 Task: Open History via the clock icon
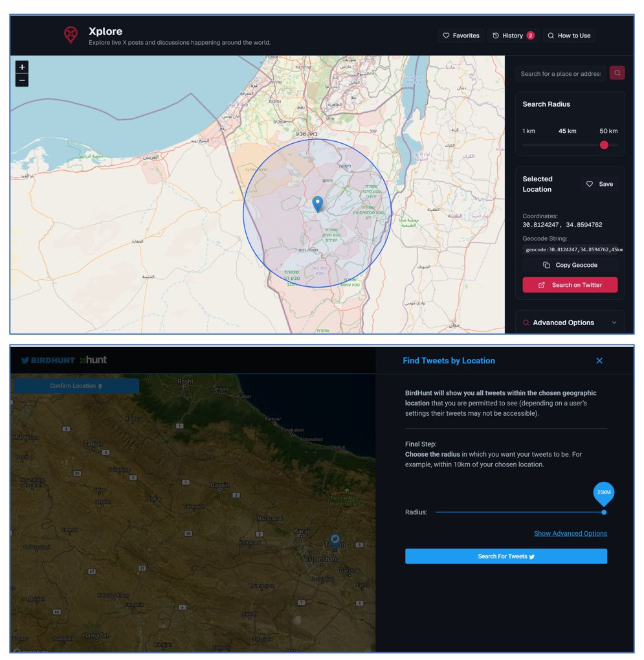pos(494,36)
